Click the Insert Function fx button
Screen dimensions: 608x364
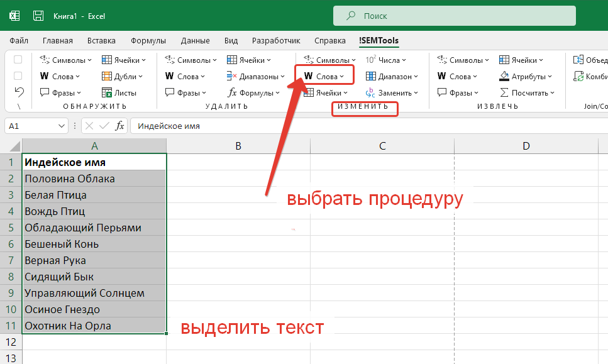[x=119, y=126]
